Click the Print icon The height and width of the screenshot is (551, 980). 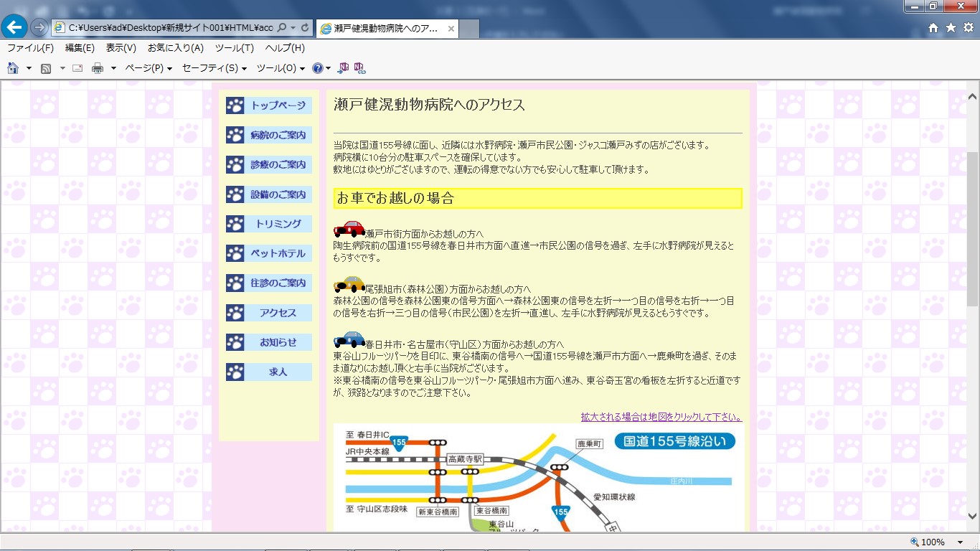[98, 68]
